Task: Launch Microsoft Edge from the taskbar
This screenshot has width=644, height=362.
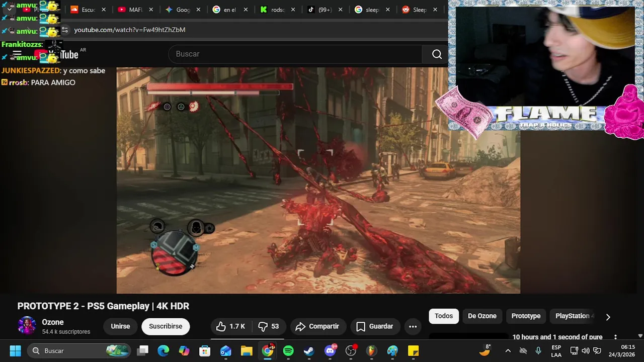Action: coord(163,350)
